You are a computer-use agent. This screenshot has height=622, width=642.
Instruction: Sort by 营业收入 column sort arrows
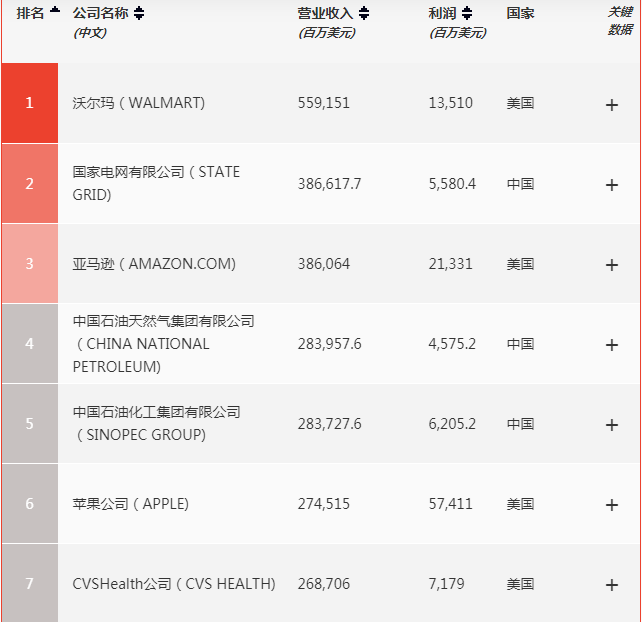(364, 14)
